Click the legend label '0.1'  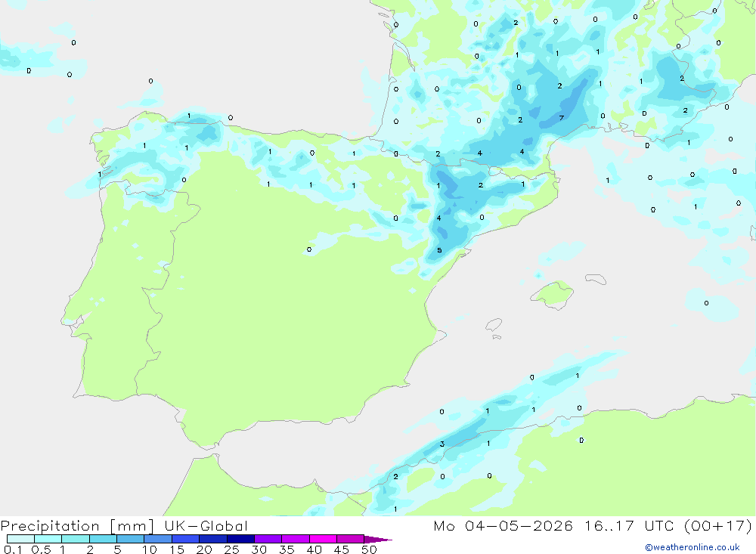click(13, 549)
